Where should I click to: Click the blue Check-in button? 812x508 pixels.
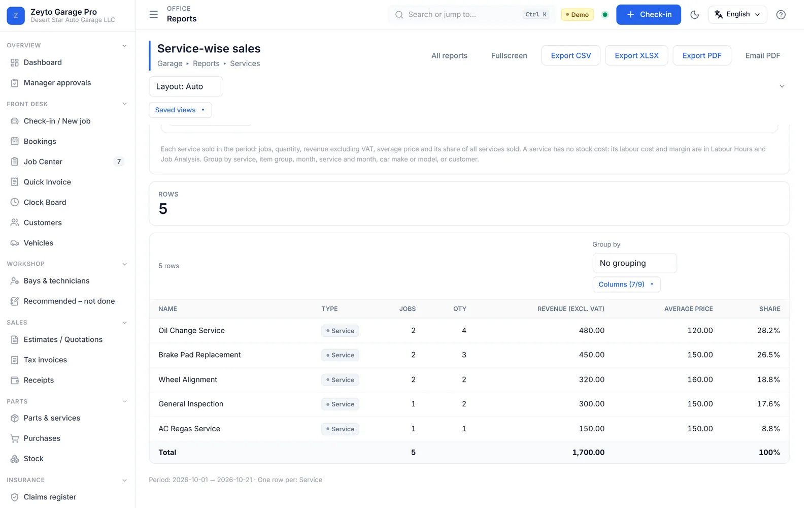click(648, 15)
